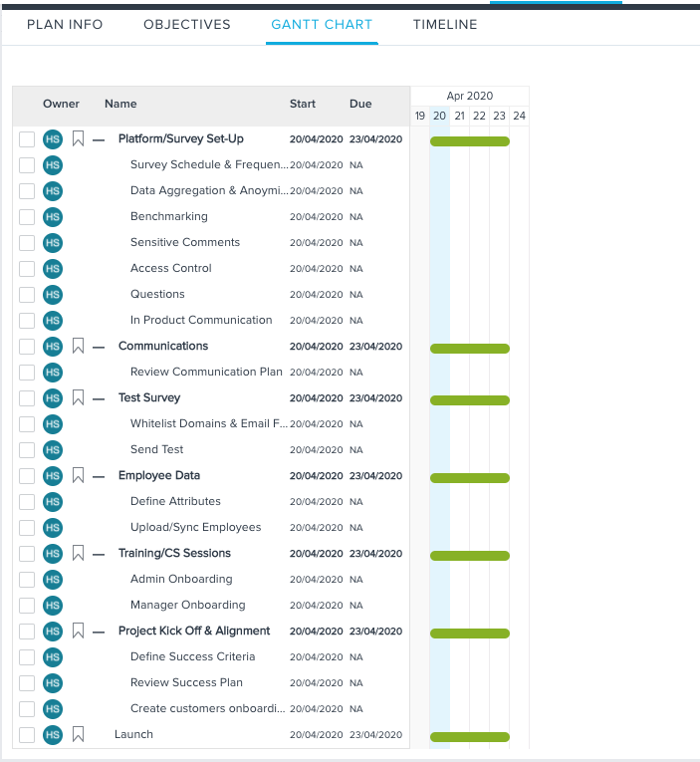Viewport: 700px width, 762px height.
Task: Select the Data Aggregation row checkbox
Action: click(x=27, y=191)
